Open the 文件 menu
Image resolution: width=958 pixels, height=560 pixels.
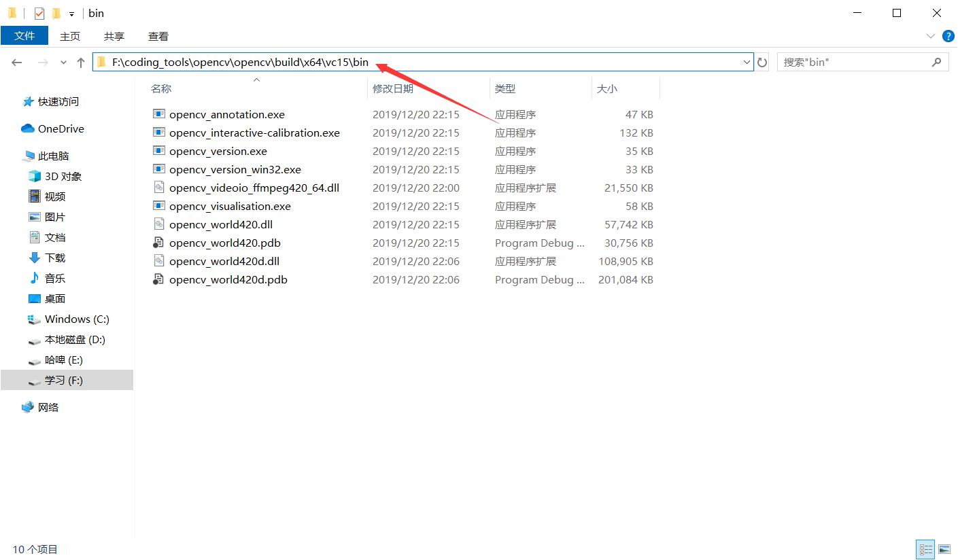tap(24, 36)
